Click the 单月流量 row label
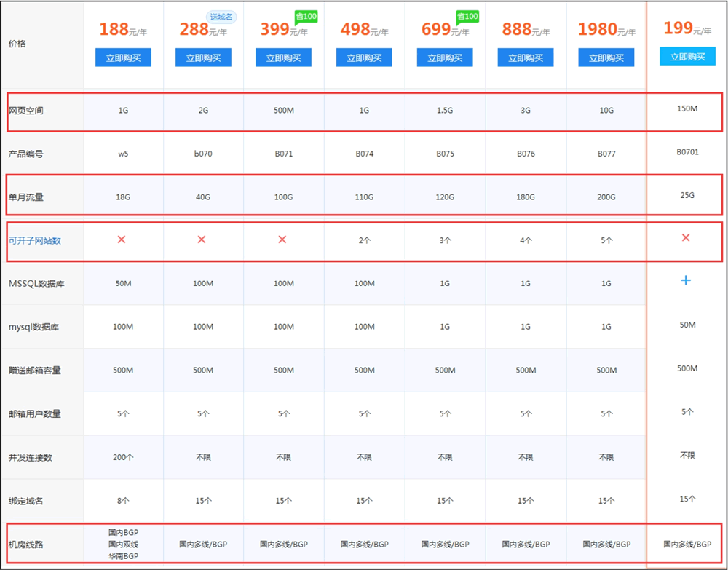This screenshot has height=570, width=728. (26, 197)
